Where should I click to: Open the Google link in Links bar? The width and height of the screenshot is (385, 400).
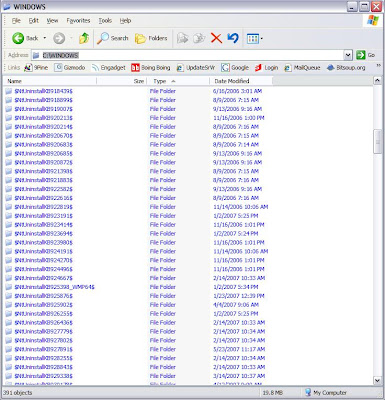235,68
